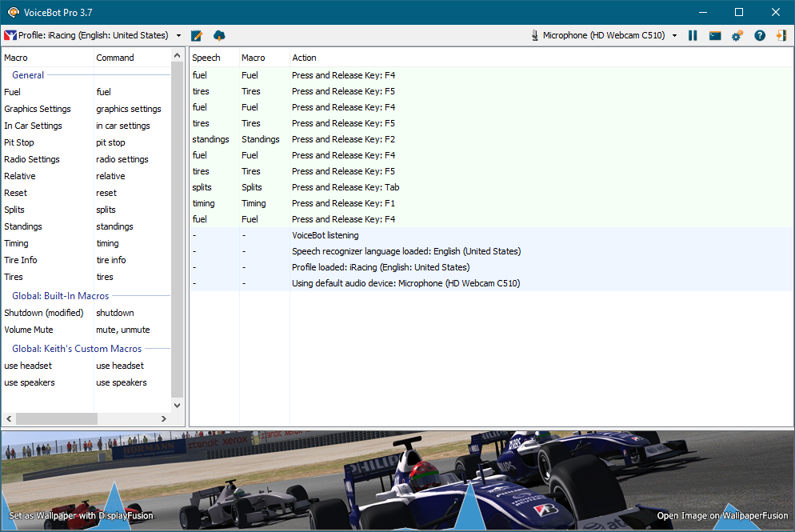Select the Graphics Settings macro
Viewport: 795px width, 532px height.
[x=38, y=109]
